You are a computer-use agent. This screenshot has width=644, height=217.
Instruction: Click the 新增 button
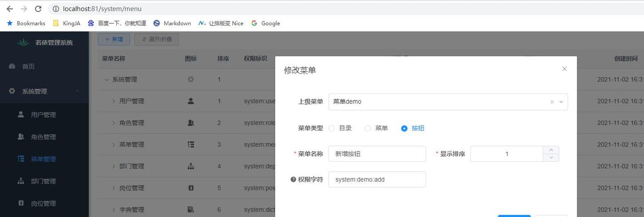[114, 39]
